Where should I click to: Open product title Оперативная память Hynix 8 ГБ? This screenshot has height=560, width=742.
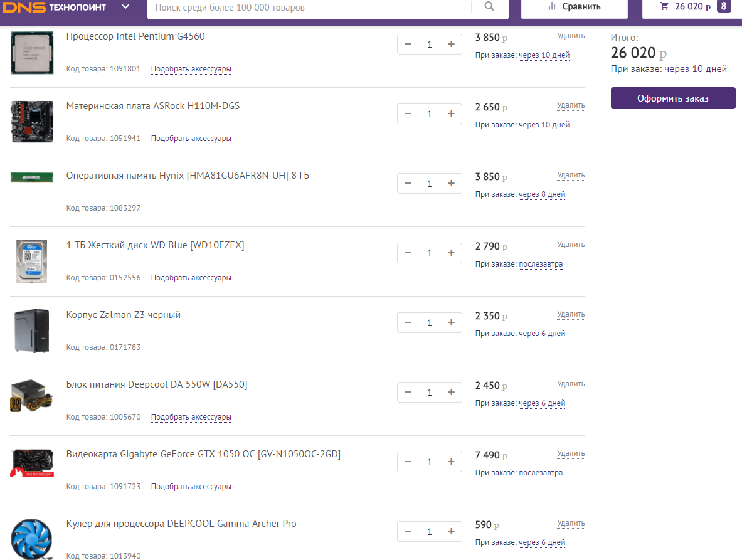click(188, 176)
